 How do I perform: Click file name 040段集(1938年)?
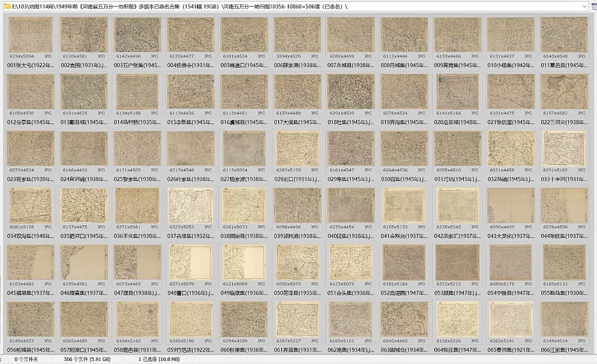tap(351, 236)
